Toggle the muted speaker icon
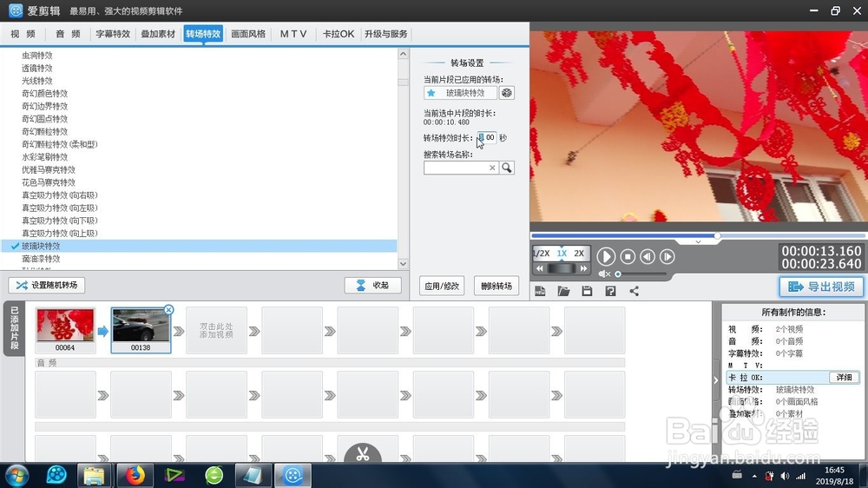Screen dimensions: 868x488 coord(604,274)
